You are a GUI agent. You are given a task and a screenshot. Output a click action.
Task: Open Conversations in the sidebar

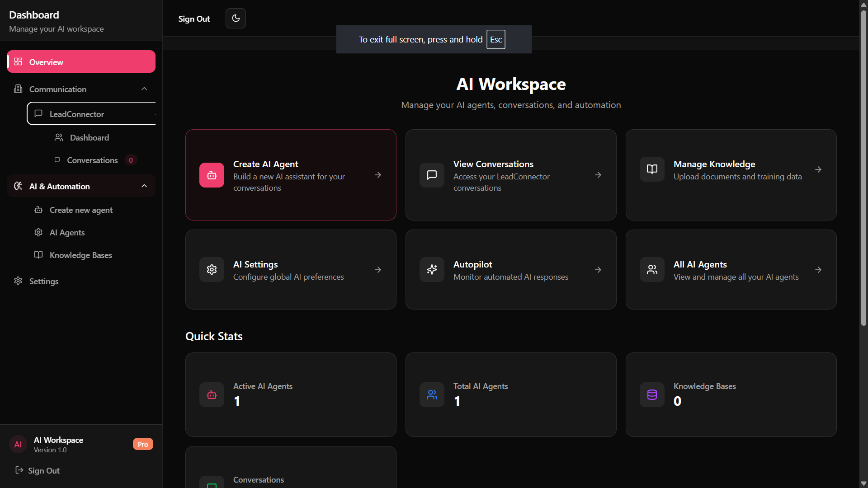(x=92, y=160)
